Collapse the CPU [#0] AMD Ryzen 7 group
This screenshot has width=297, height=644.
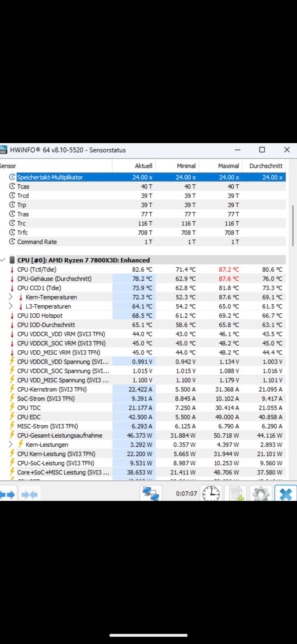(x=3, y=260)
